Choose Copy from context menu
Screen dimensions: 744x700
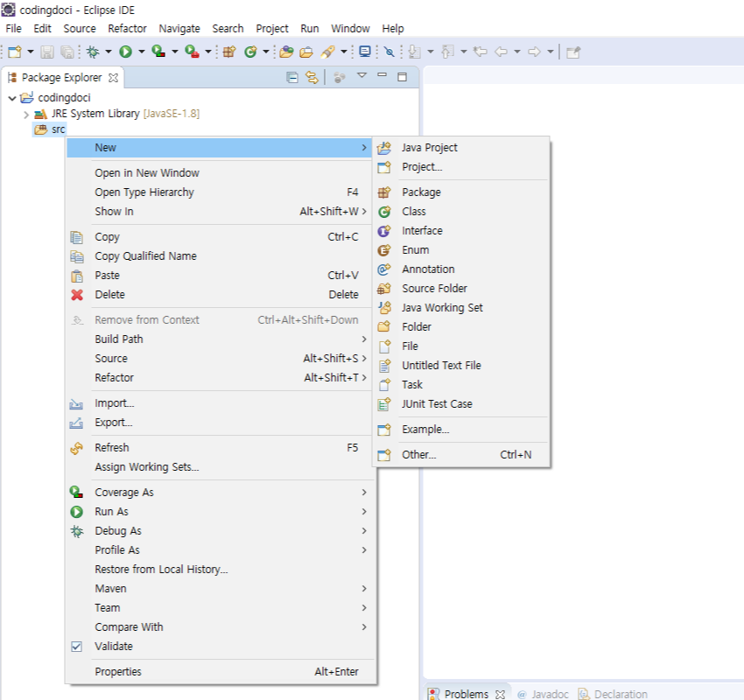pos(219,236)
